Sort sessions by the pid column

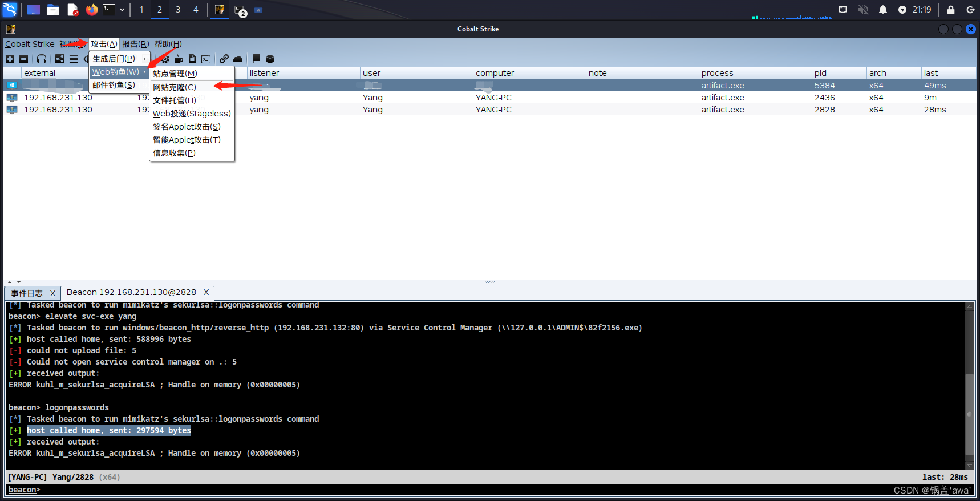[839, 73]
